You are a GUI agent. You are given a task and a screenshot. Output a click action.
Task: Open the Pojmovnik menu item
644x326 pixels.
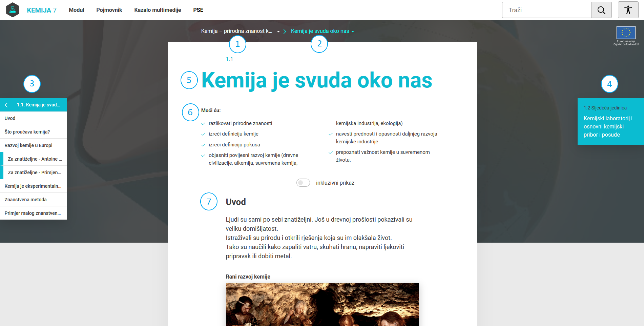[109, 10]
